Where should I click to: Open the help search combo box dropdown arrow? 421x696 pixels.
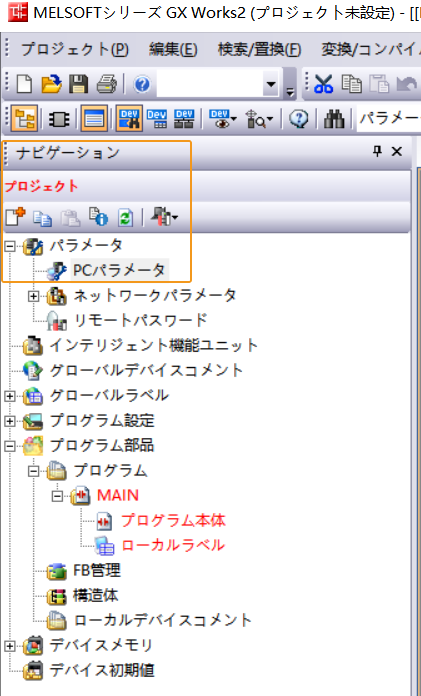270,83
